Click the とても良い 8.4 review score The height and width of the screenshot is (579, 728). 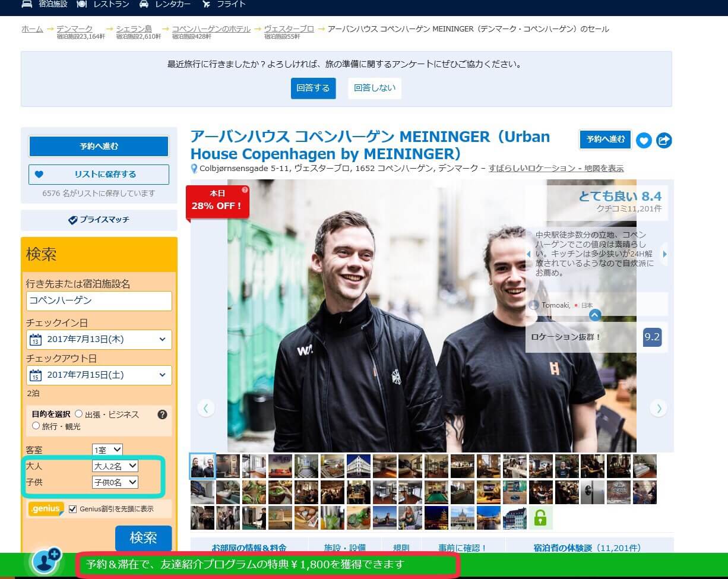[620, 197]
